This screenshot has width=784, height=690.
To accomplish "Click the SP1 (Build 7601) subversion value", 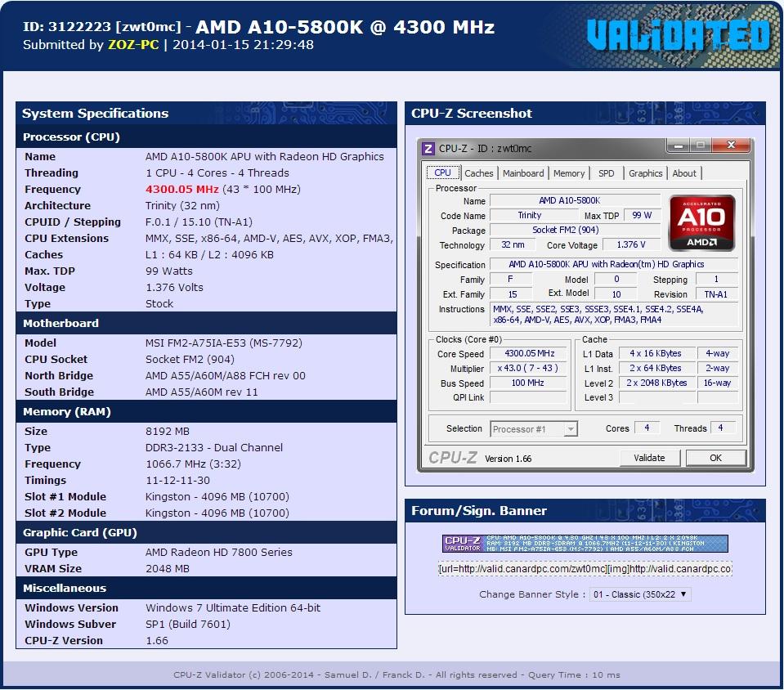I will click(x=188, y=625).
